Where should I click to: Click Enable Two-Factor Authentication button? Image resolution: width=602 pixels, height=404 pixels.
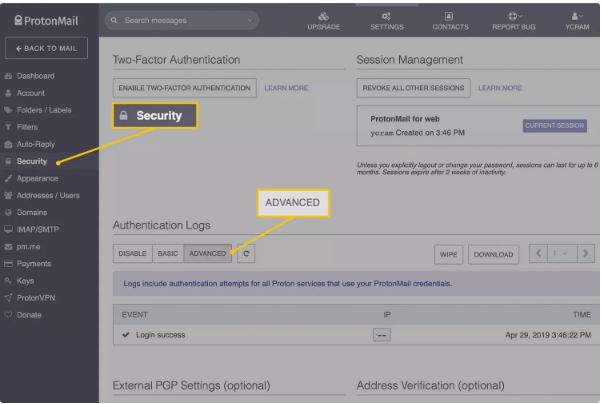(184, 88)
